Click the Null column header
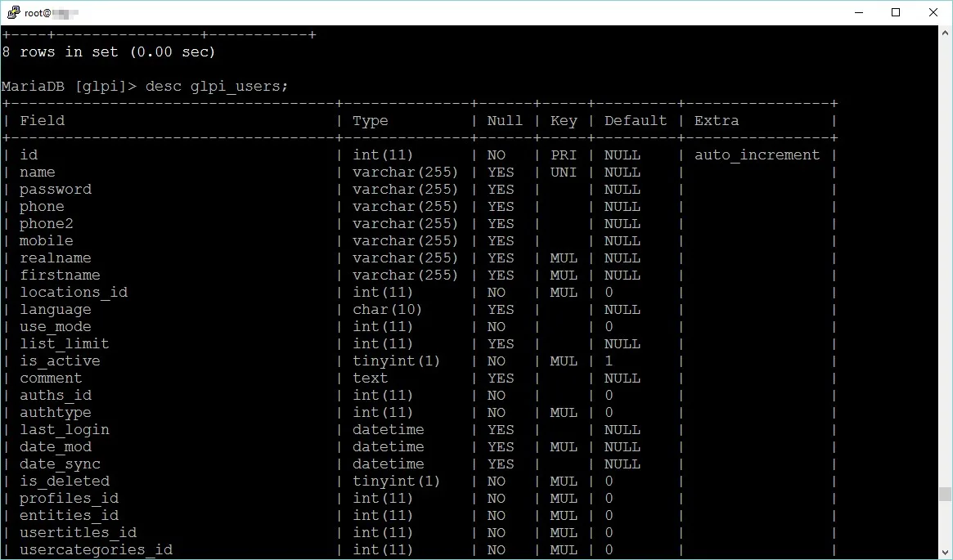The height and width of the screenshot is (560, 953). (505, 120)
